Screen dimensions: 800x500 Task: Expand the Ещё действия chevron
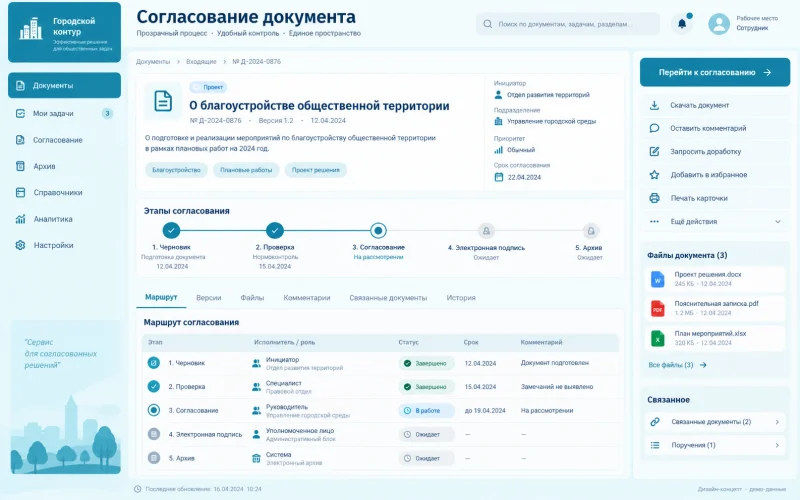click(x=778, y=221)
